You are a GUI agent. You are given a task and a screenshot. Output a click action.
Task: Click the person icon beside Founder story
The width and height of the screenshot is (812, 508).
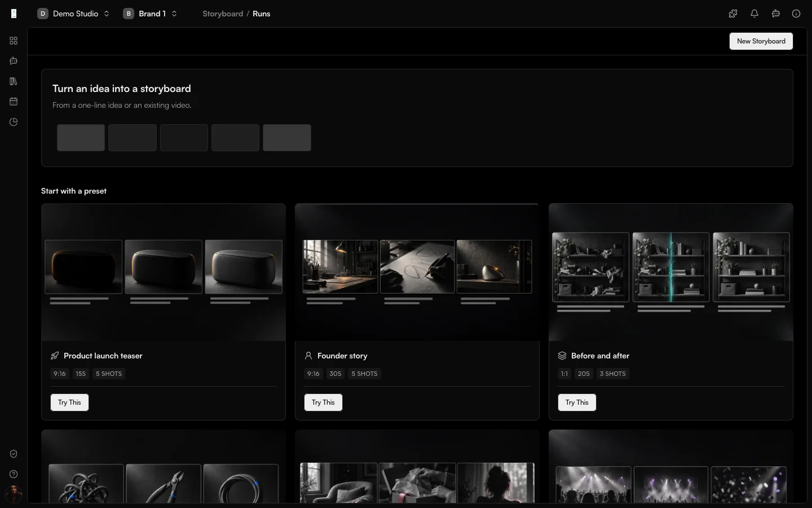(308, 356)
